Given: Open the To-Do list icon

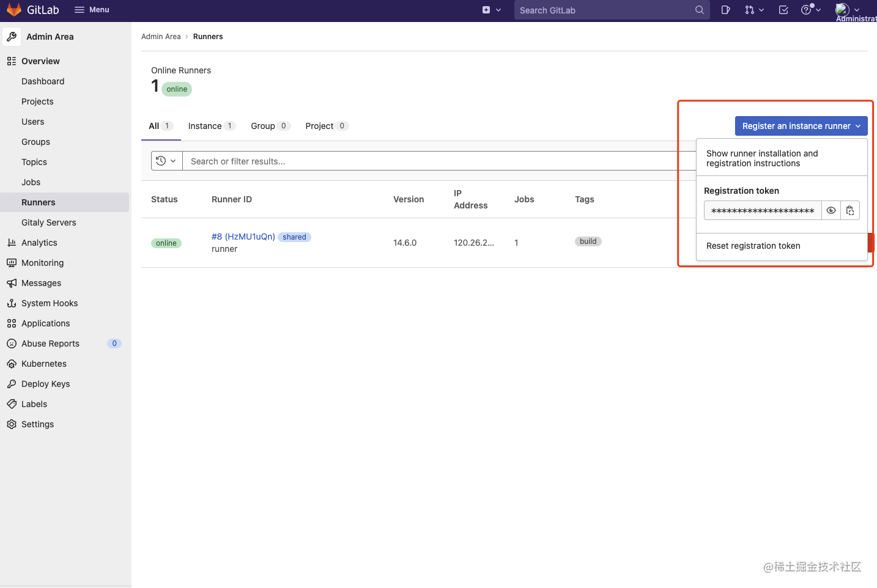Looking at the screenshot, I should tap(783, 10).
